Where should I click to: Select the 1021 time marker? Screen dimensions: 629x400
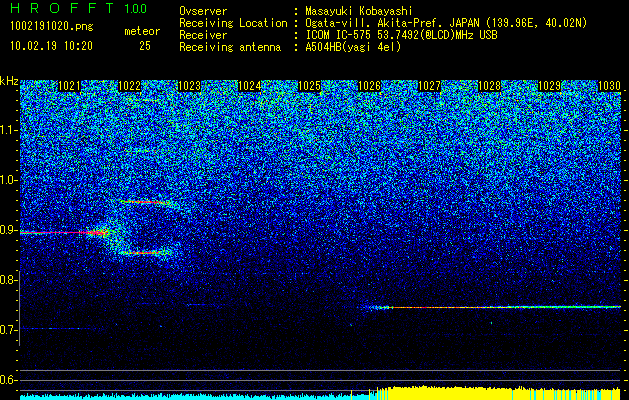click(x=69, y=86)
